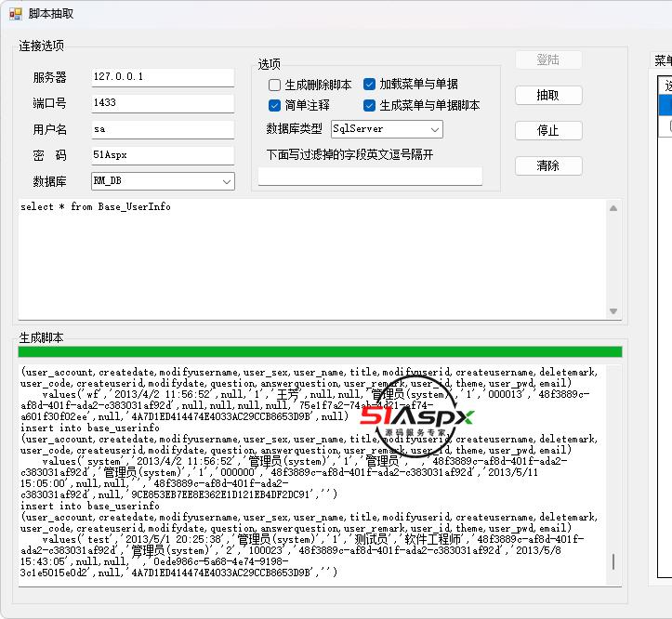672x619 pixels.
Task: Click the filtered fields input box
Action: click(370, 177)
